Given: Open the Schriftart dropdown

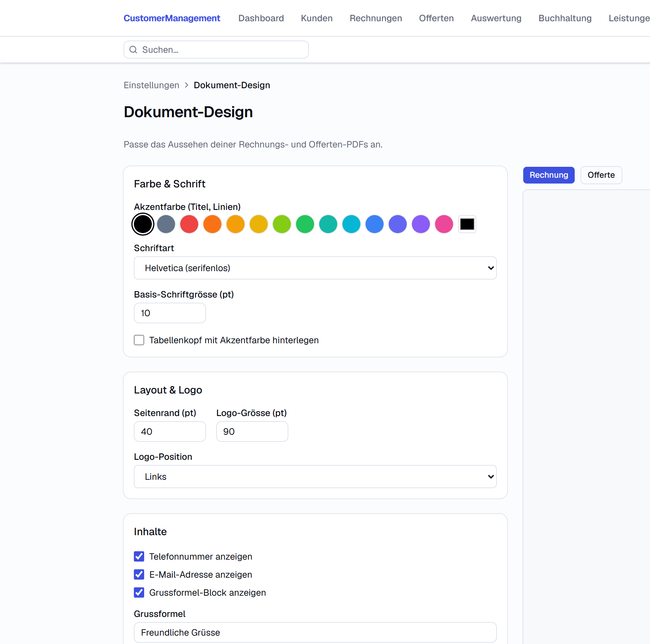Looking at the screenshot, I should [315, 268].
